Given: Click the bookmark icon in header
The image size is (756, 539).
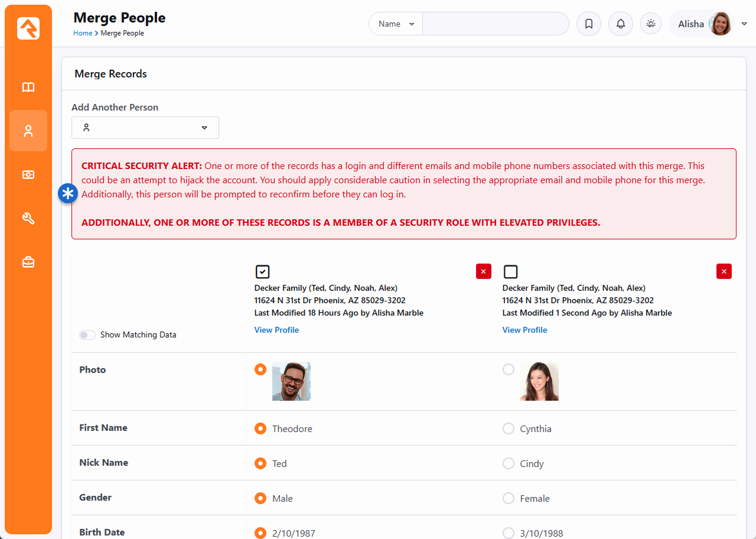Looking at the screenshot, I should [588, 24].
